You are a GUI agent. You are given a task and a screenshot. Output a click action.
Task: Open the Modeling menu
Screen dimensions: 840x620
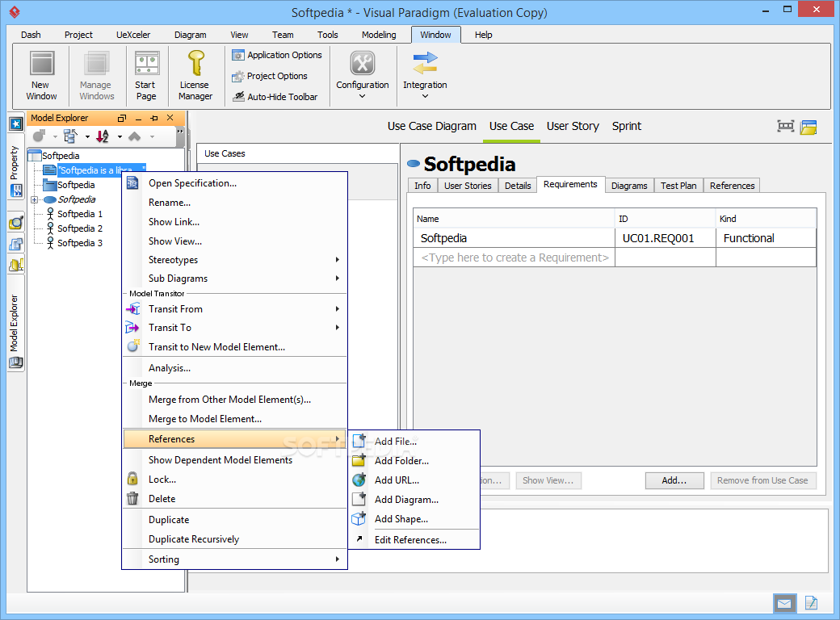[x=379, y=35]
